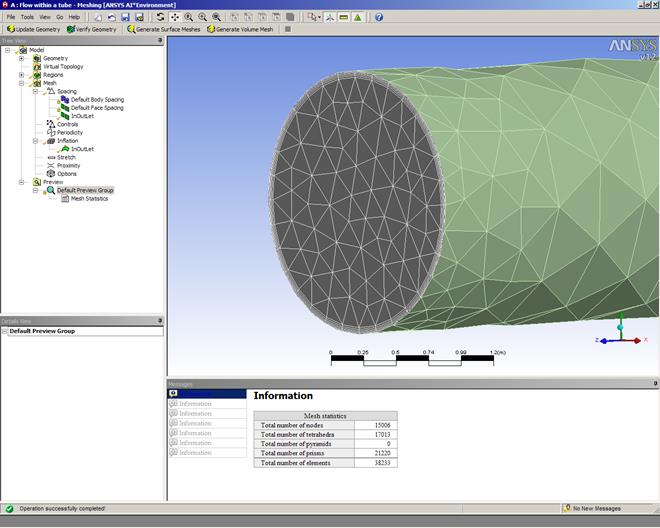Pin the Tree View panel
The height and width of the screenshot is (528, 660).
(160, 41)
